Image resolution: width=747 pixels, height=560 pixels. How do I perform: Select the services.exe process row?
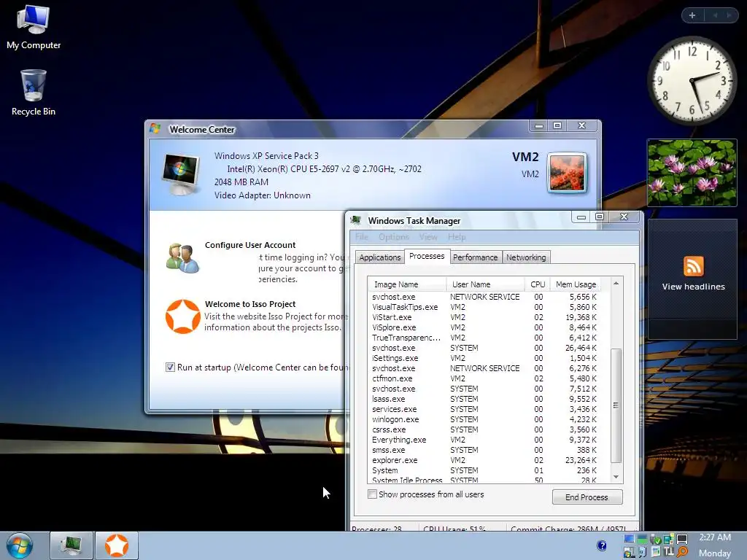pyautogui.click(x=484, y=409)
